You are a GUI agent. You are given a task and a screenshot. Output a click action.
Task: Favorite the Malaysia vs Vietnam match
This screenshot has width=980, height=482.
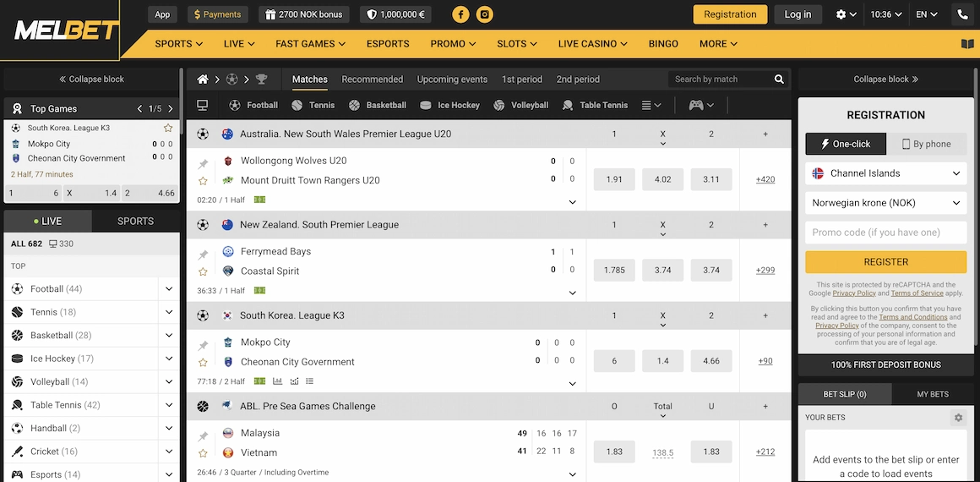pos(203,453)
